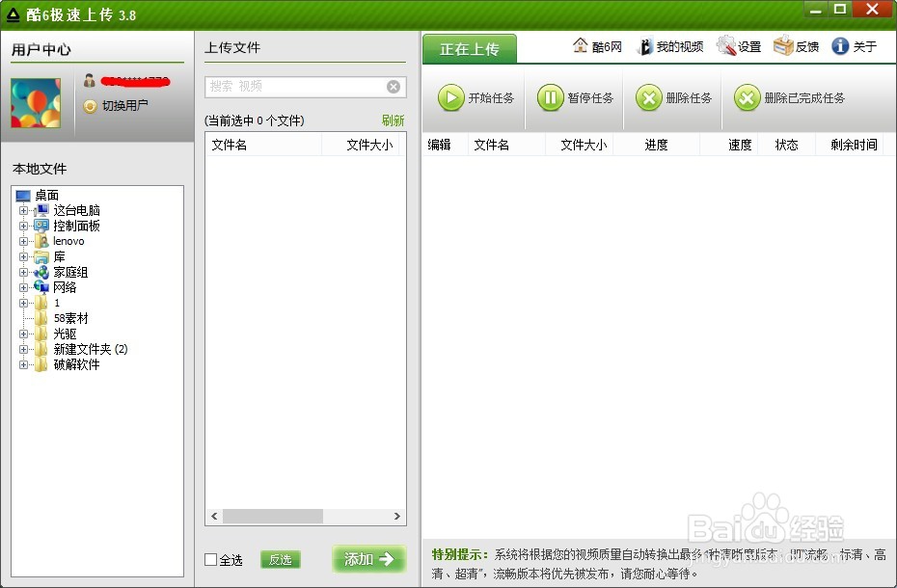
Task: Select the 58素材 tree item label
Action: tap(71, 318)
